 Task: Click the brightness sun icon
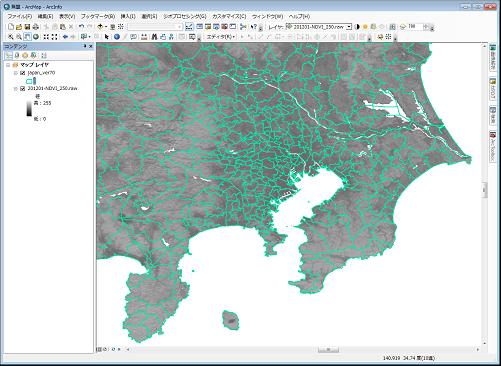point(365,27)
